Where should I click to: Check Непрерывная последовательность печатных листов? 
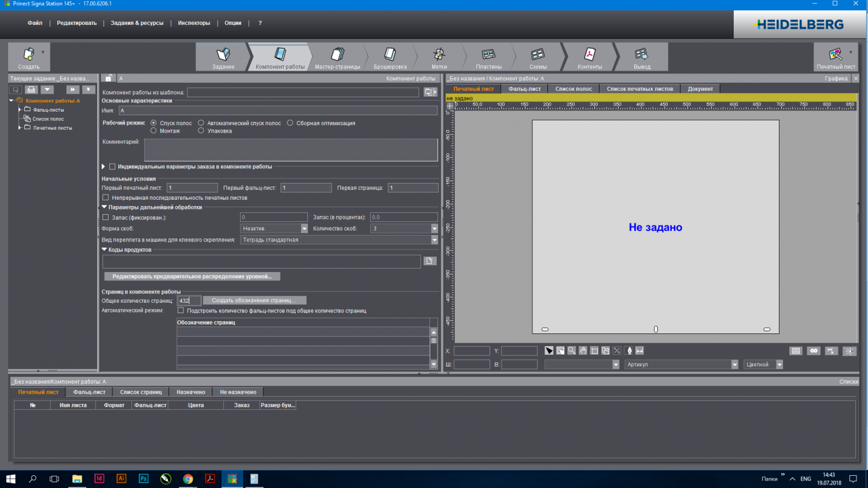pos(106,198)
